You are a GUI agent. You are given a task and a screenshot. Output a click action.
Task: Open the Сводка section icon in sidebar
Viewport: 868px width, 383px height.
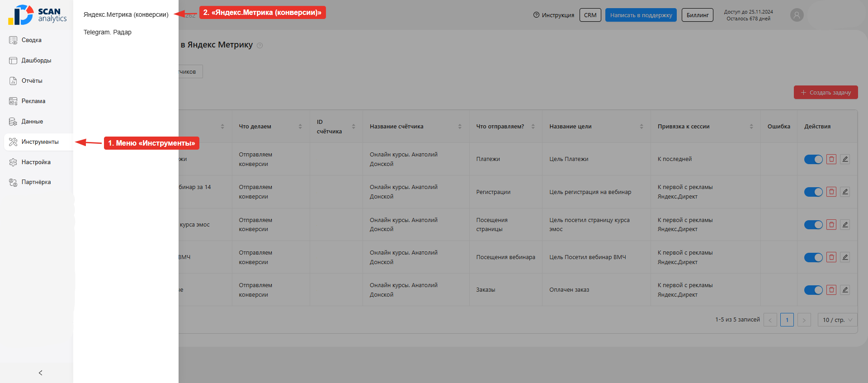[x=13, y=40]
